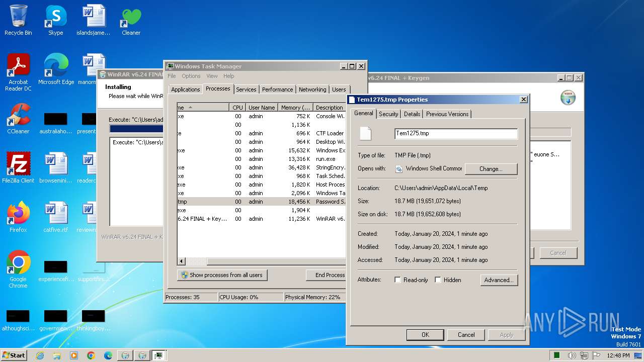Switch to the Applications tab
The height and width of the screenshot is (362, 644).
tap(186, 89)
